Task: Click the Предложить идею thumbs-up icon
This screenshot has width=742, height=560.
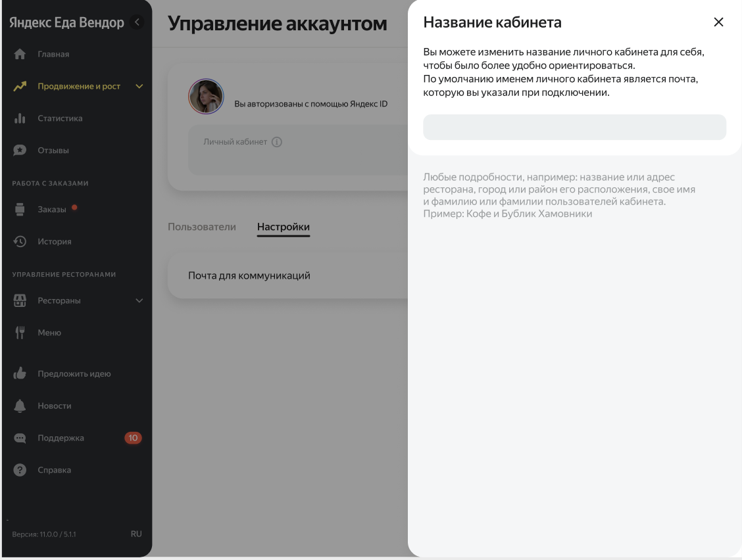Action: coord(20,373)
